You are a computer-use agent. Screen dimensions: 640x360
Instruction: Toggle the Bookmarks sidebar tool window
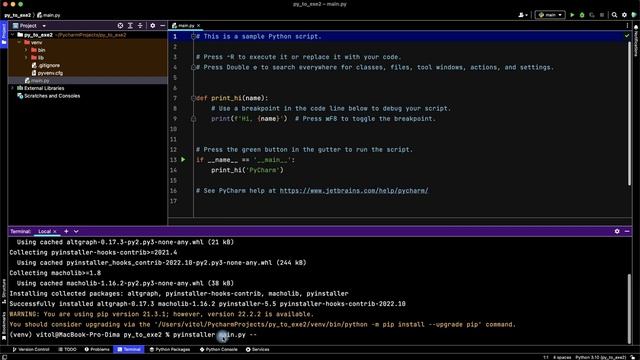click(x=4, y=325)
